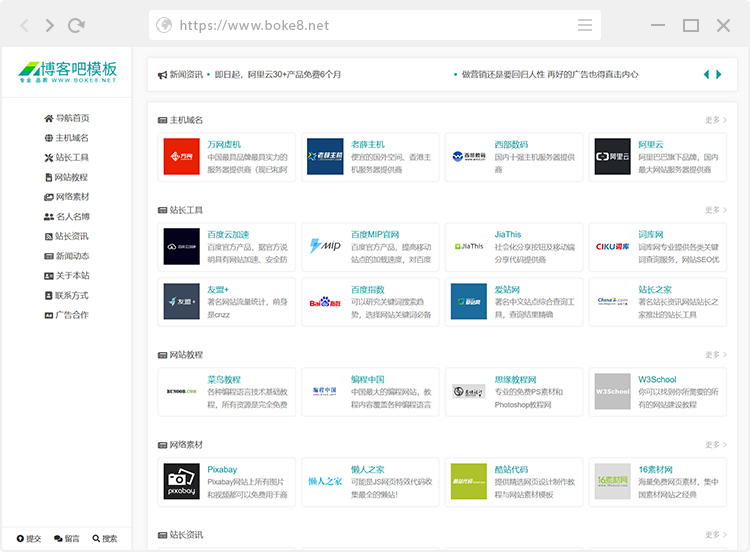The height and width of the screenshot is (552, 750).
Task: Open the 懒人之家 title link
Action: [368, 470]
